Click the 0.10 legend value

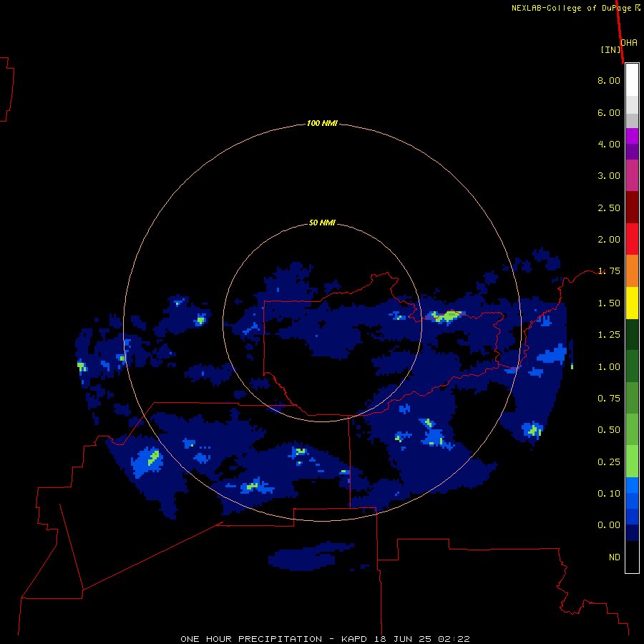(609, 494)
